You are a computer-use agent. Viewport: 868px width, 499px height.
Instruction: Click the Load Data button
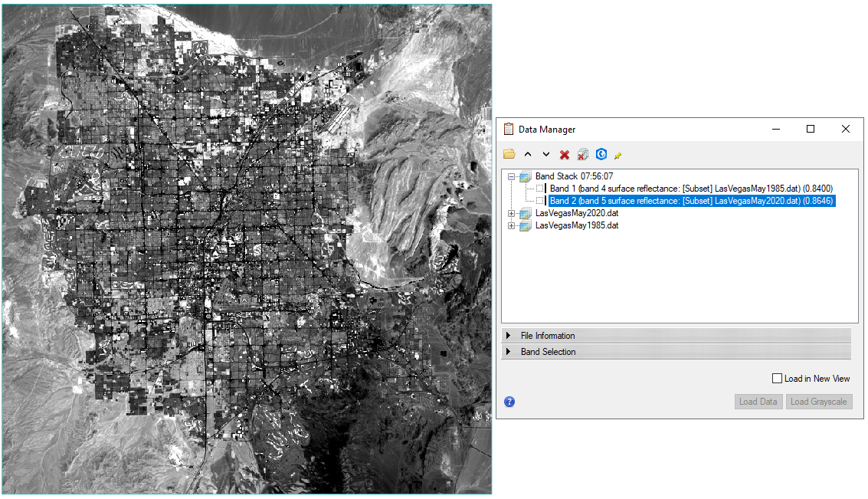coord(758,402)
